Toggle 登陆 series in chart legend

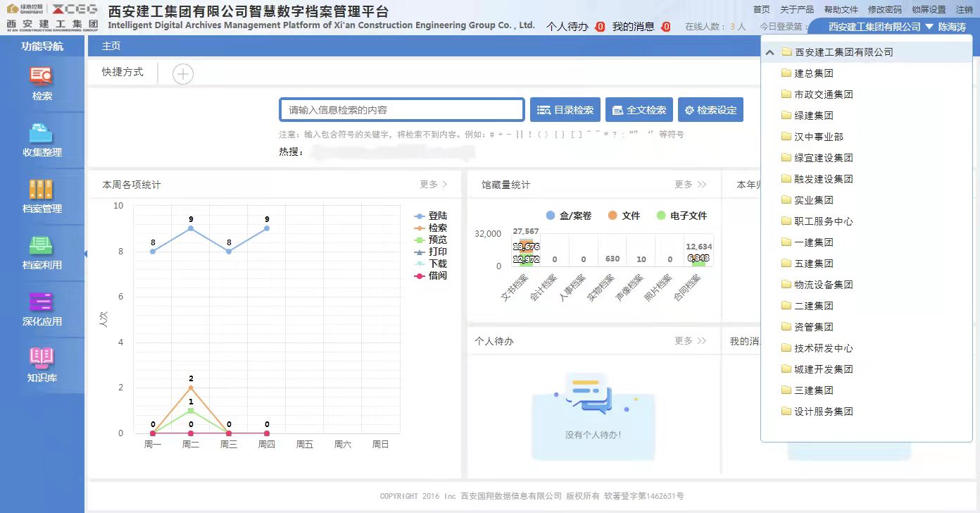click(x=431, y=216)
